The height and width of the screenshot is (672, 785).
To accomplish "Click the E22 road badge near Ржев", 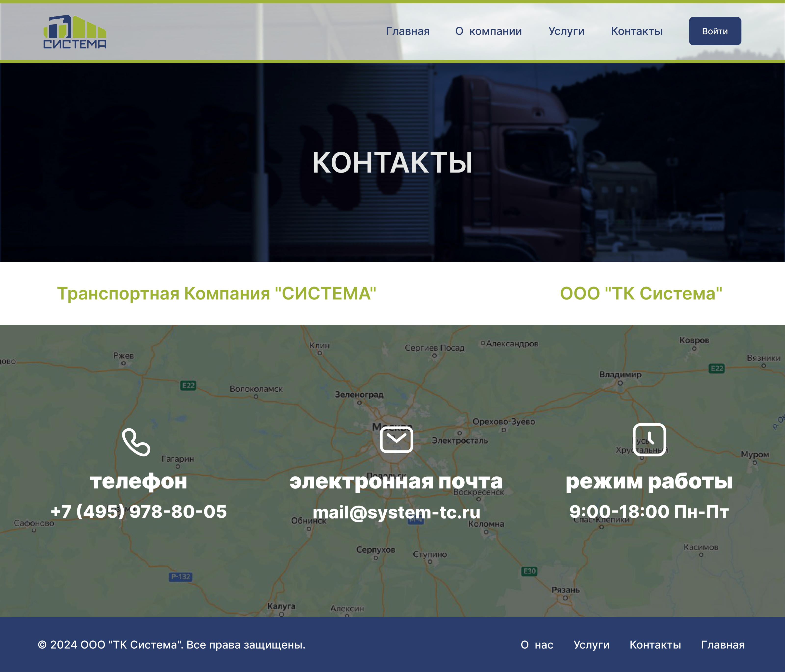I will pyautogui.click(x=188, y=386).
